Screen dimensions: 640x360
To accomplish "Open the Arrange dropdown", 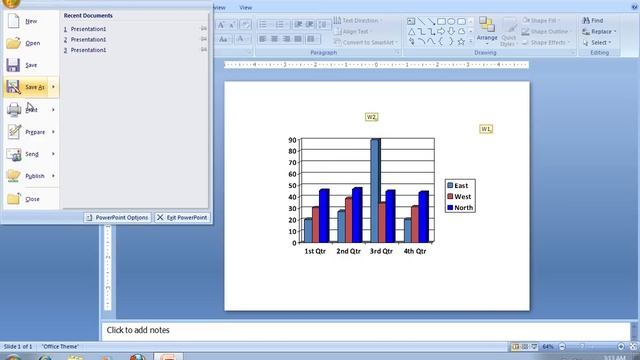I will point(487,31).
